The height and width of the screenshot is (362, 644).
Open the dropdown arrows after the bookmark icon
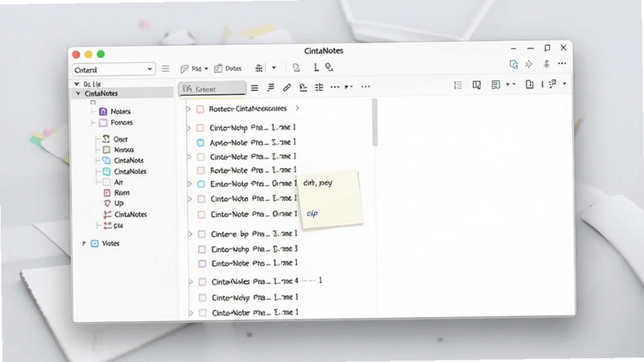tap(510, 84)
